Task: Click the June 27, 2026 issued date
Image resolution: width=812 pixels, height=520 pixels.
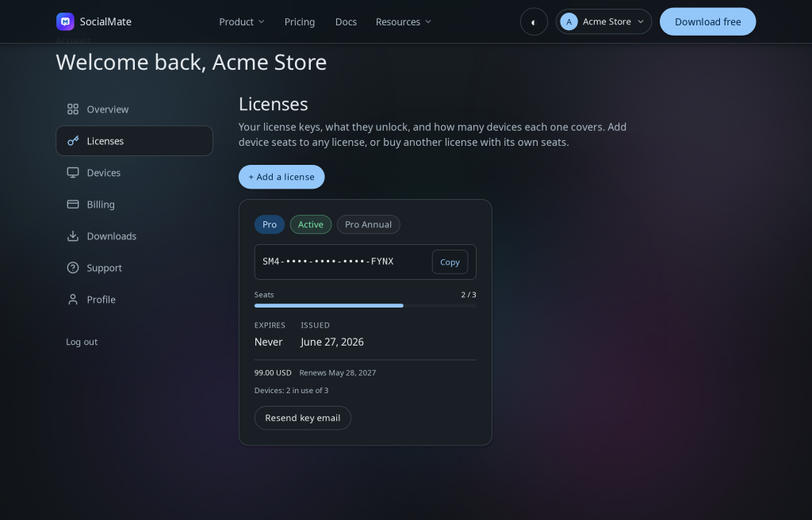Action: tap(332, 342)
